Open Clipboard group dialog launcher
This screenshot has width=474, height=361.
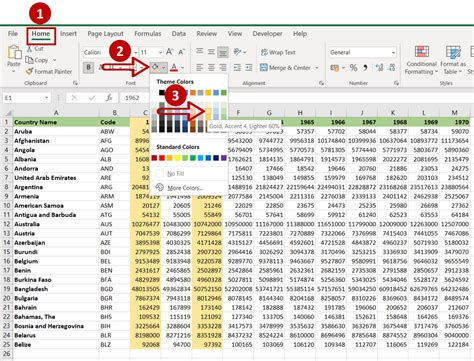[75, 83]
